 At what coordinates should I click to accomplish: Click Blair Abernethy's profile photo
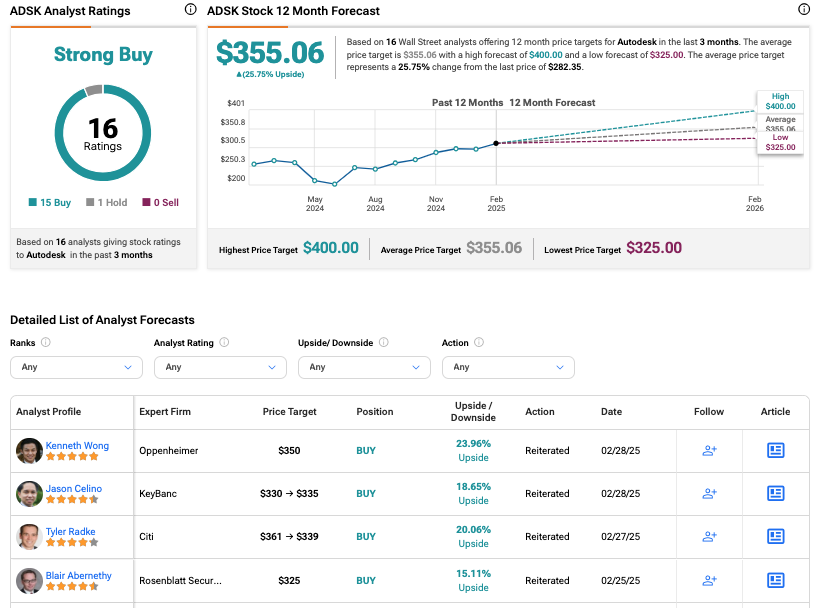29,581
